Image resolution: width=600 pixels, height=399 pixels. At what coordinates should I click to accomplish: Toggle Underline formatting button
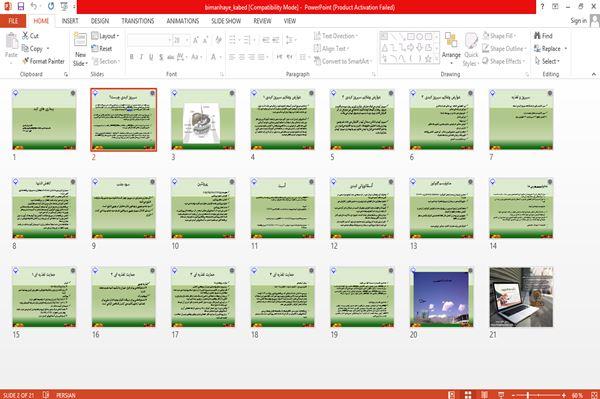tap(151, 57)
